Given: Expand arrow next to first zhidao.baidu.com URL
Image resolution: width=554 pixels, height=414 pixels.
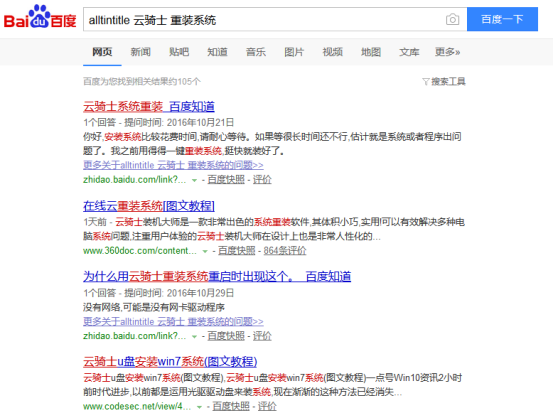Looking at the screenshot, I should tap(194, 181).
